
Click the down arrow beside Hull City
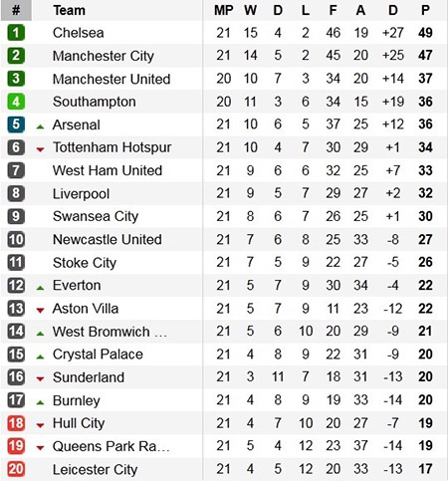click(40, 425)
